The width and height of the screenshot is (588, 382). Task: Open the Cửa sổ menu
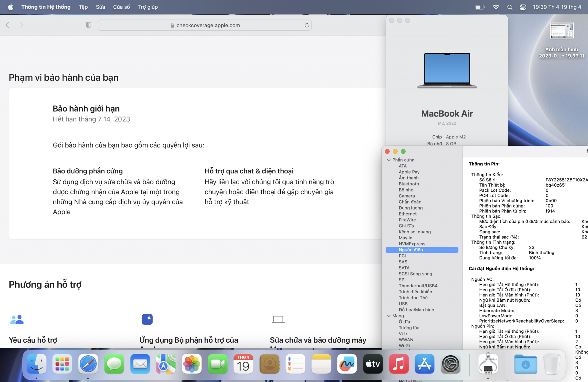point(121,7)
